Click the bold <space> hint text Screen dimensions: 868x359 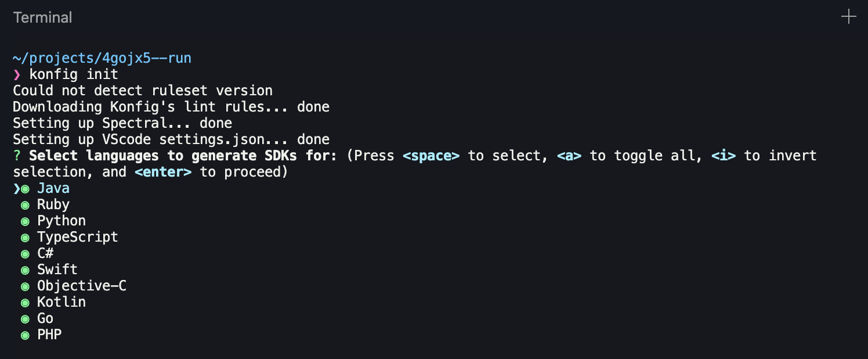point(431,155)
